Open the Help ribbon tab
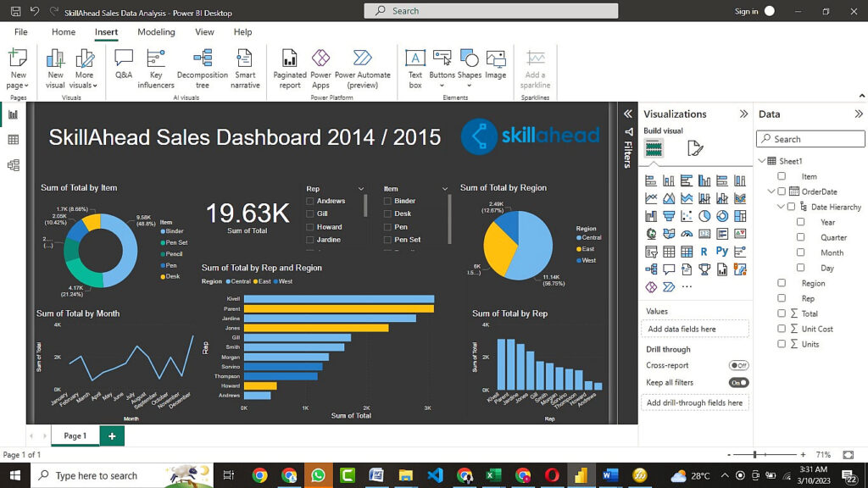 (242, 32)
